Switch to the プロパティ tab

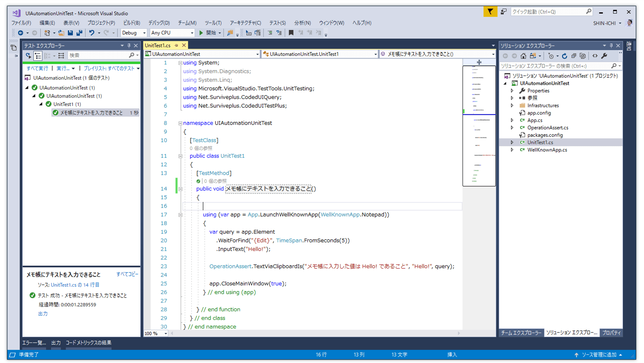(611, 333)
